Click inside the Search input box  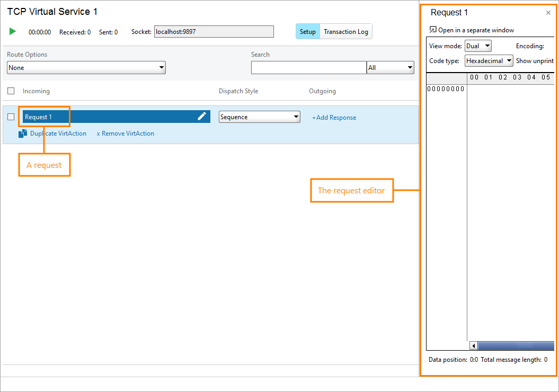[308, 67]
